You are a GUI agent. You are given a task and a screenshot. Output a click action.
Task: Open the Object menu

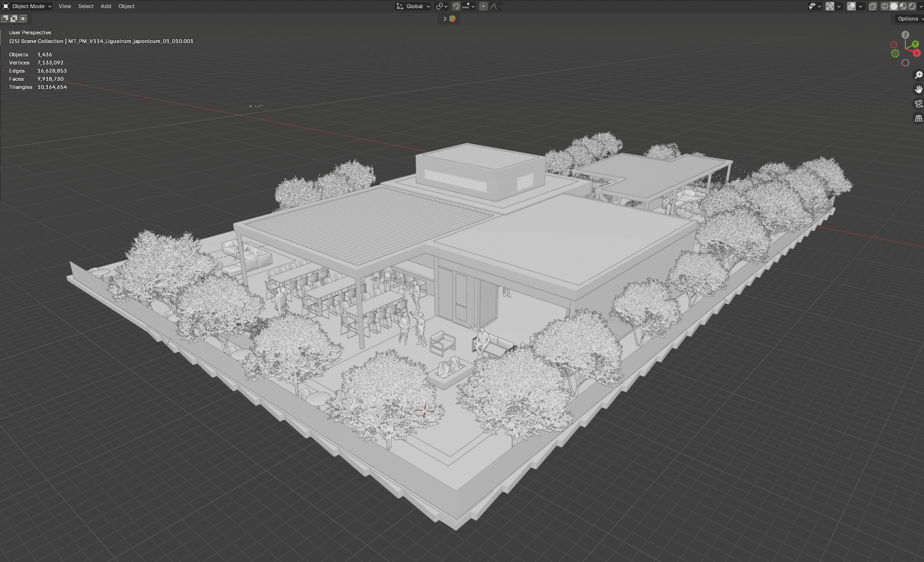pos(126,6)
